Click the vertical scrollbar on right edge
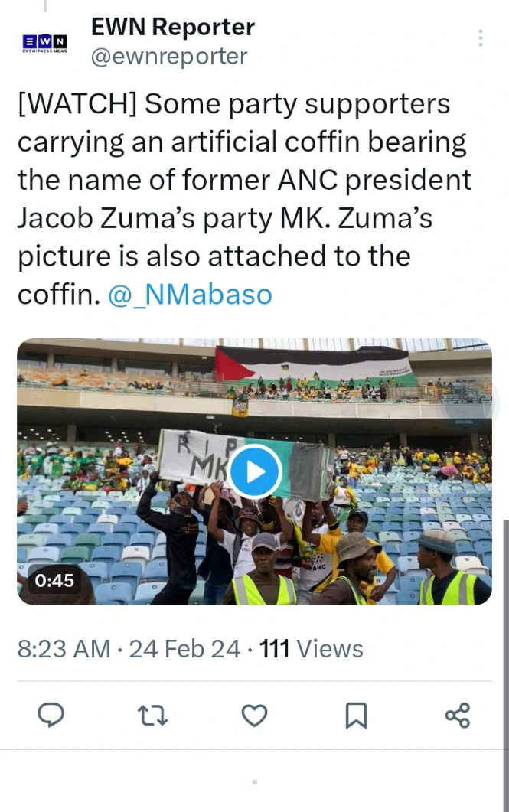The image size is (509, 812). (x=505, y=651)
